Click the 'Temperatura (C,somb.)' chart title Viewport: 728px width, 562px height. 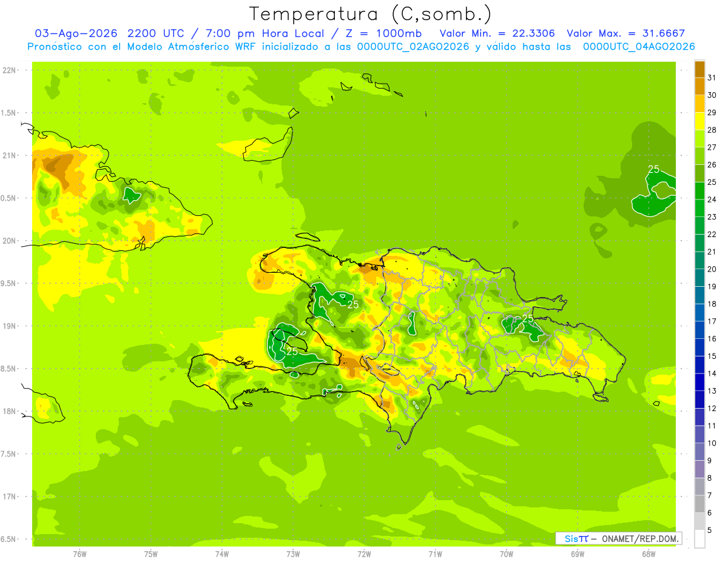click(370, 13)
